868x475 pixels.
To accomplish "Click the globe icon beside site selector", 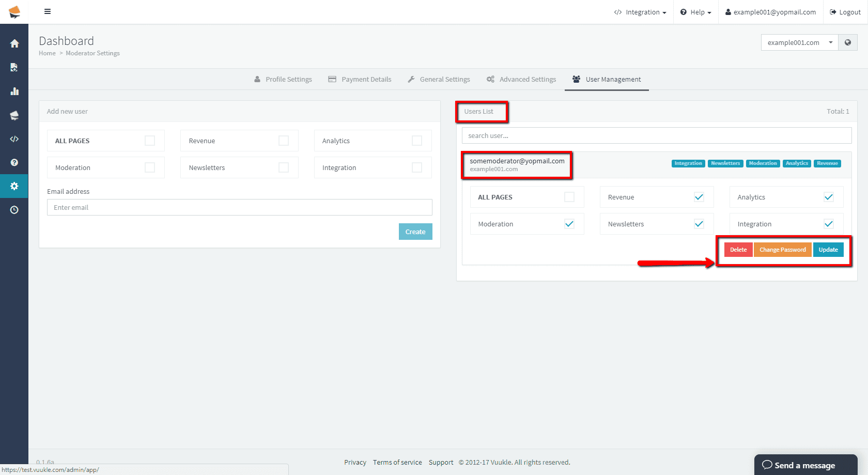I will [848, 42].
